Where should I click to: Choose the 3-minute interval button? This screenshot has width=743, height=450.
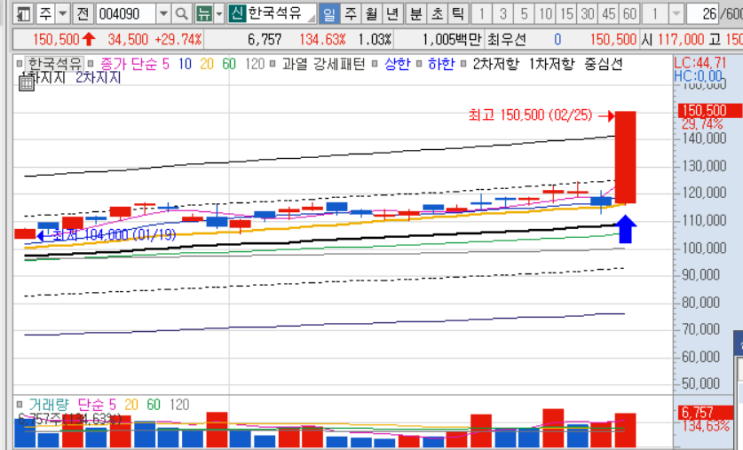tap(503, 14)
